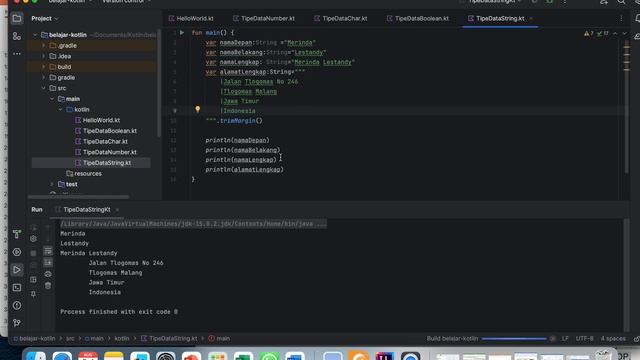
Task: Click the yellow warnings count indicator
Action: pos(589,33)
